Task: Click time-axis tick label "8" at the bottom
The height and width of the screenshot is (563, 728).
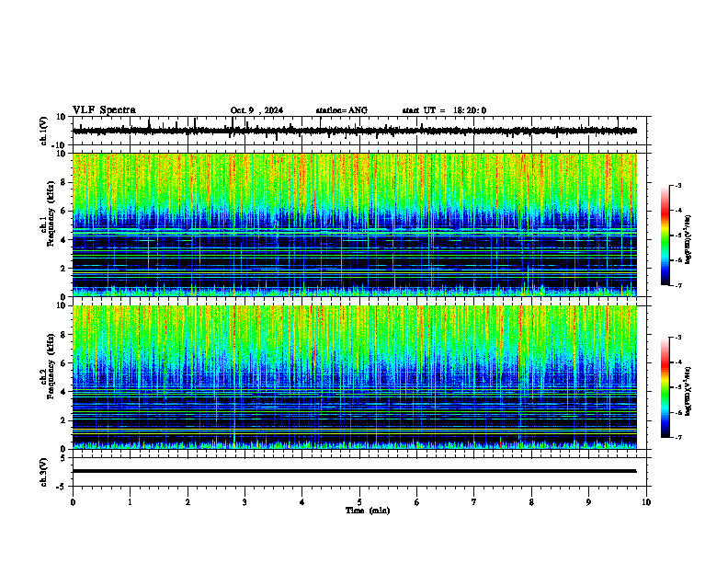Action: [531, 502]
